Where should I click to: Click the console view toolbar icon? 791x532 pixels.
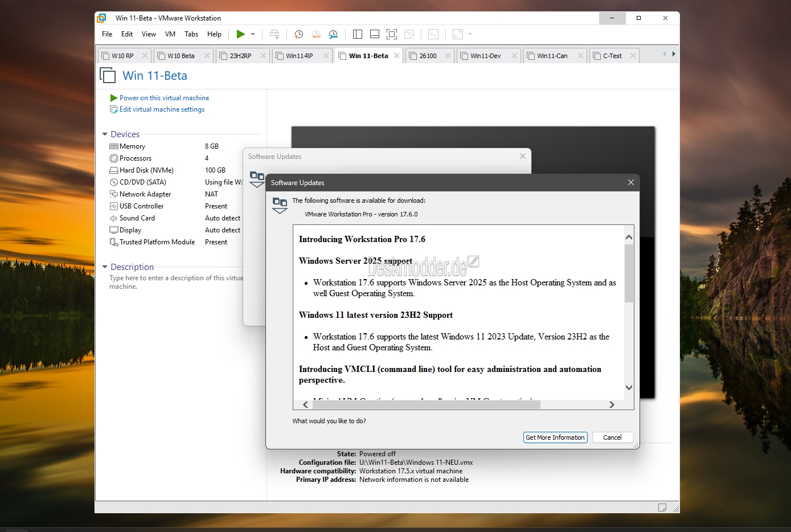(x=433, y=34)
